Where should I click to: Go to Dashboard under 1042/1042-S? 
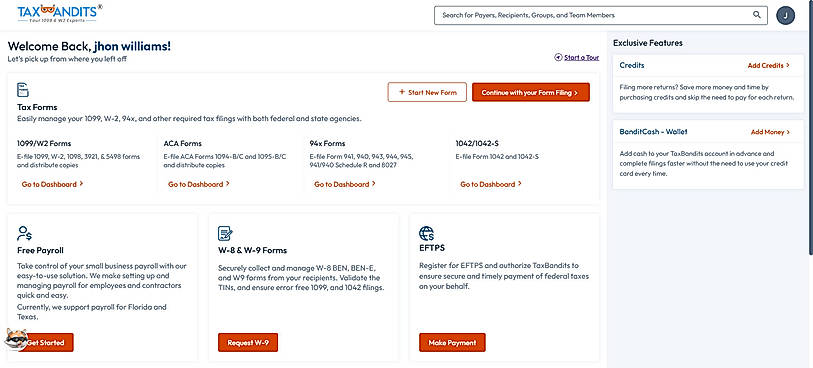(x=491, y=184)
